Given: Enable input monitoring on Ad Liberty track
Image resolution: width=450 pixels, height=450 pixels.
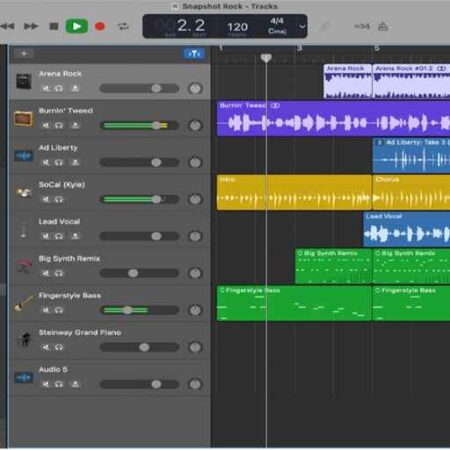Looking at the screenshot, I should click(75, 162).
